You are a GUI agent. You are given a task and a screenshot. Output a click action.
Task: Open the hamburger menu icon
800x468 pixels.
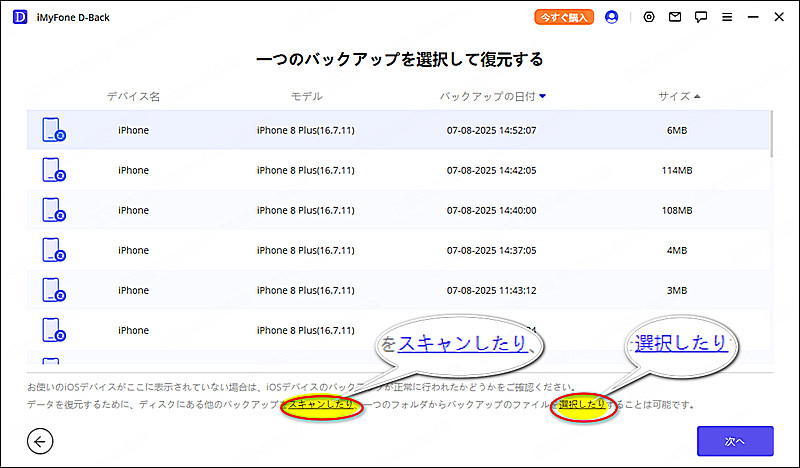point(727,17)
